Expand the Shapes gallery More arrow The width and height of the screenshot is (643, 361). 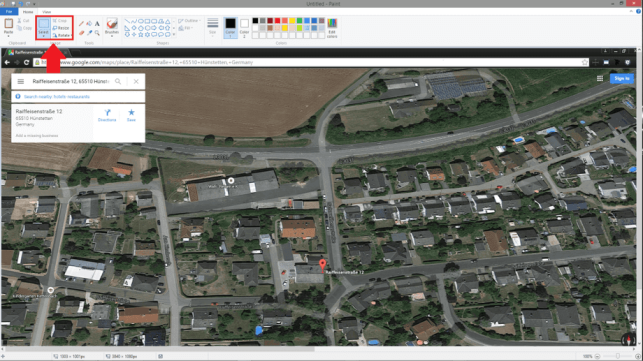click(174, 34)
